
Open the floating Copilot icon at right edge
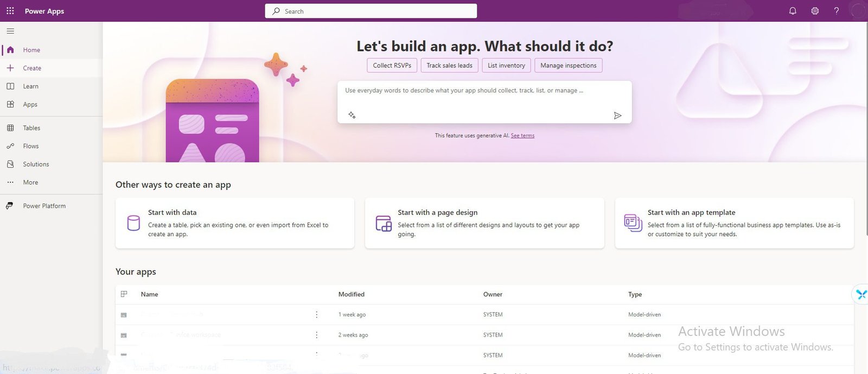click(x=861, y=295)
